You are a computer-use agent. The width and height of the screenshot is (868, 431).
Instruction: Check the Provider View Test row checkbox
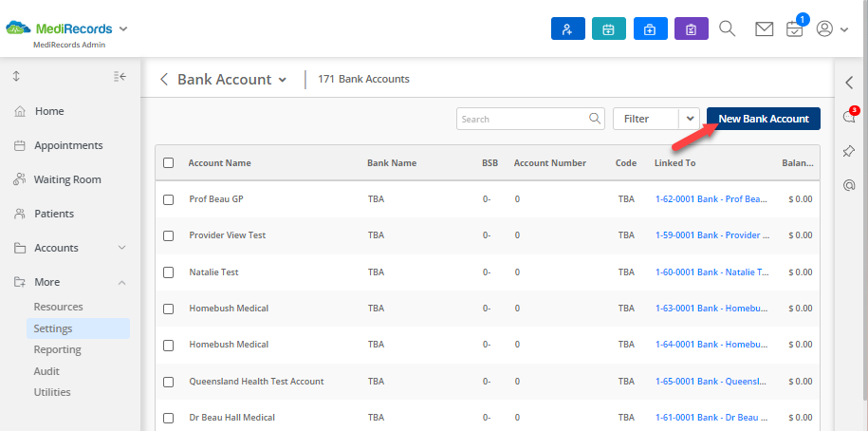coord(168,235)
